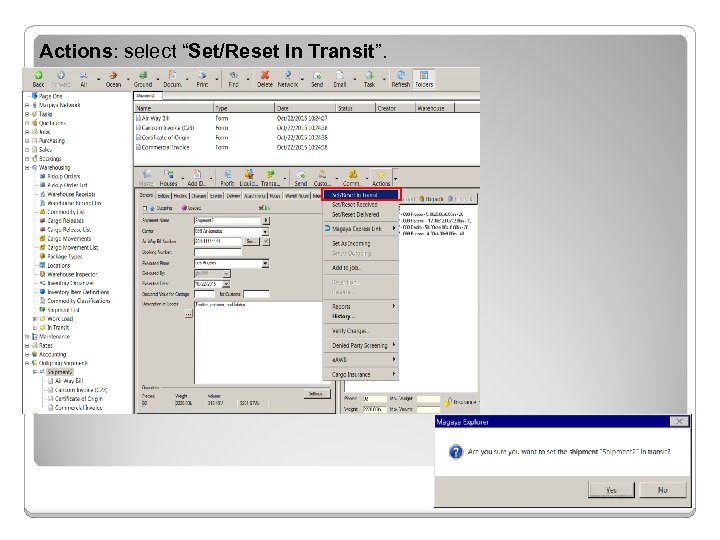
Task: Switch to the General tab
Action: pos(146,196)
